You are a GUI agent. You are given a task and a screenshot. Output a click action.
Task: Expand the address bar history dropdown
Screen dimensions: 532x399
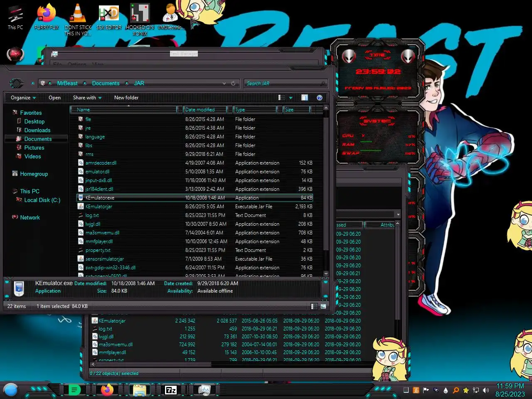[x=224, y=84]
